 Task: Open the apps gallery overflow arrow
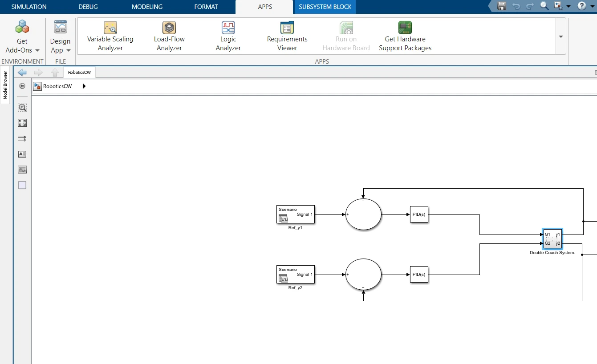(x=560, y=37)
